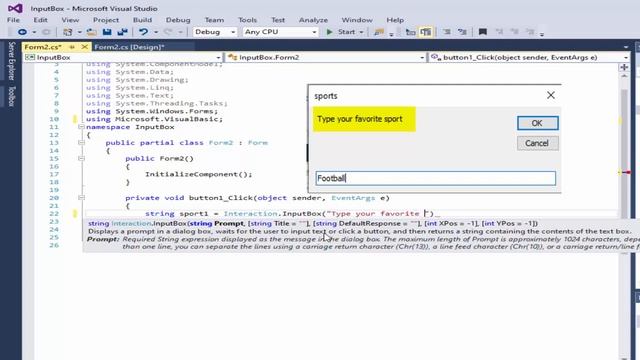Screen dimensions: 640x360
Task: Collapse the button1_Click method block
Action: tap(81, 198)
